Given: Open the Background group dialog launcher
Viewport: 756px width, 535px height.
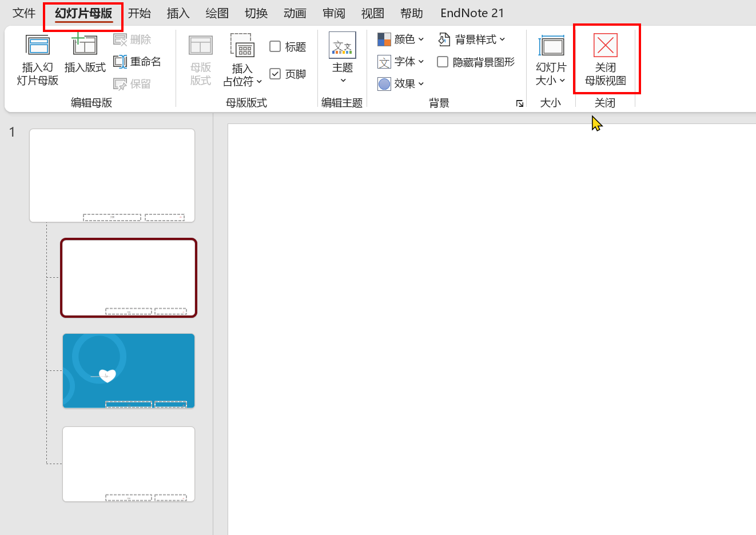Looking at the screenshot, I should (519, 103).
